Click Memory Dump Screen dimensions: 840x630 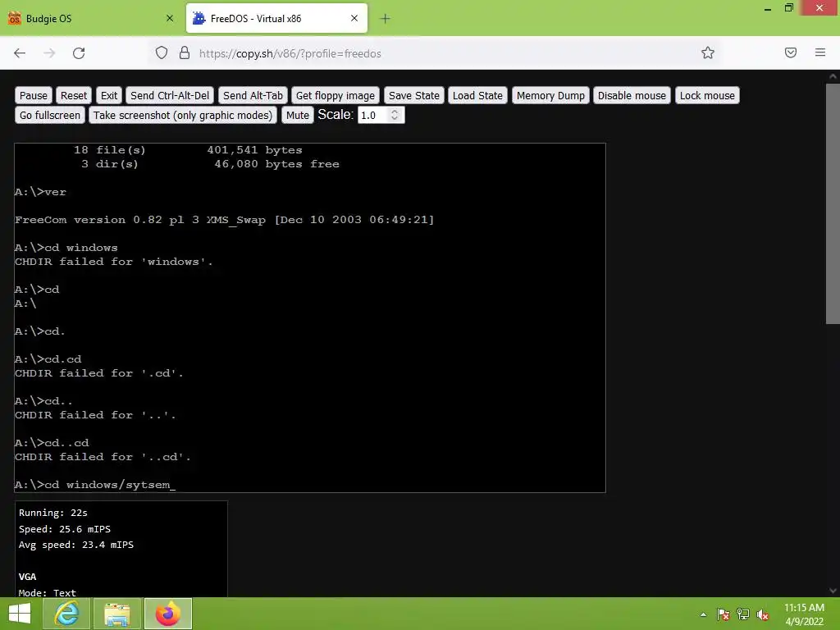(550, 95)
